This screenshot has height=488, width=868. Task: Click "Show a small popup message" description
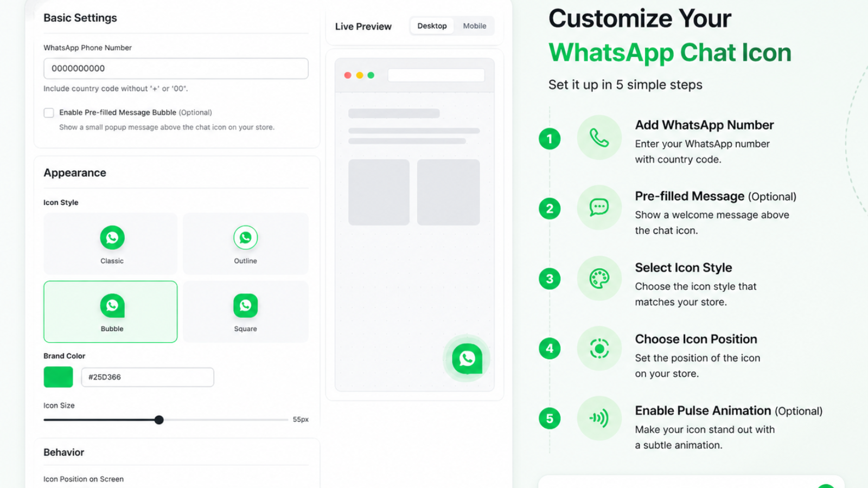(167, 127)
